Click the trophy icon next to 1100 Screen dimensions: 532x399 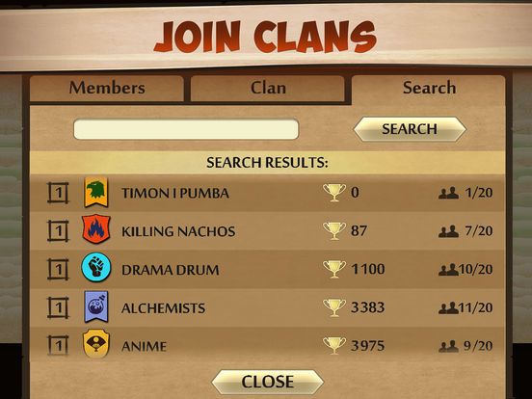pyautogui.click(x=334, y=269)
